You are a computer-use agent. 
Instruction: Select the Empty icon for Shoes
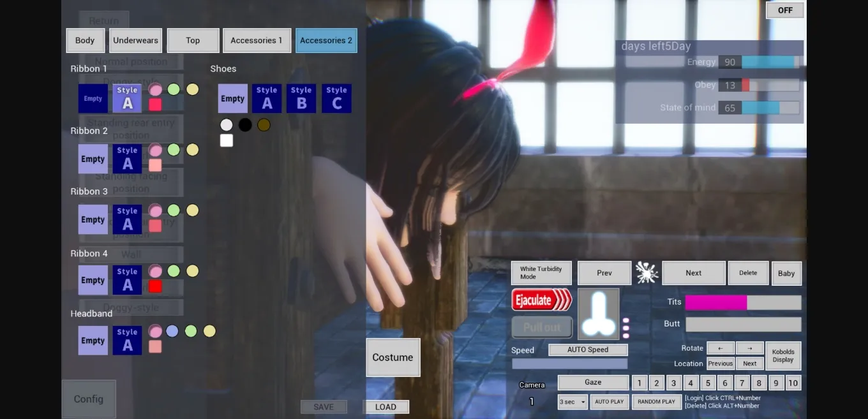pos(232,98)
